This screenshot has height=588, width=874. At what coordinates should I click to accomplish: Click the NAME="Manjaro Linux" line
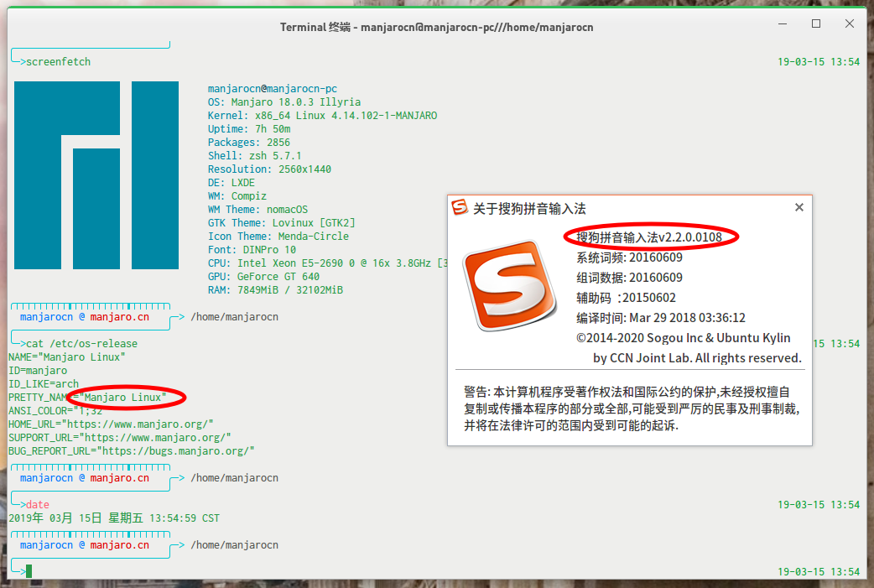[67, 356]
